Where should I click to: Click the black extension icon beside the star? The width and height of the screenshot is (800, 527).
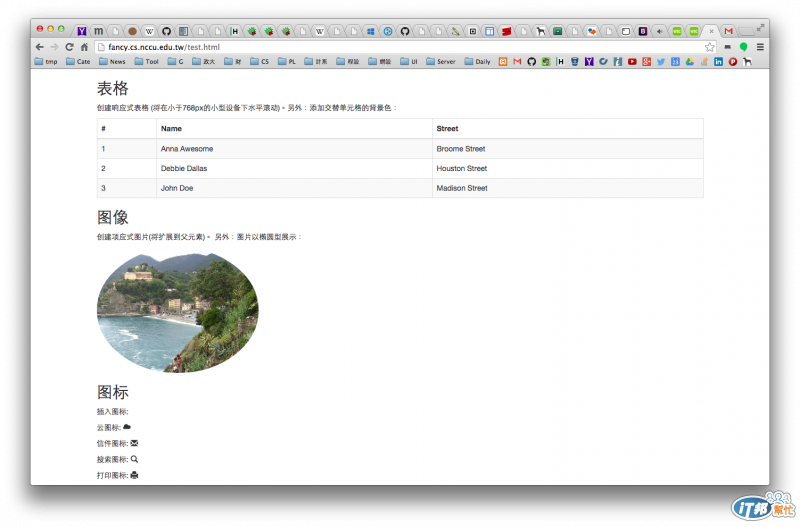(728, 47)
